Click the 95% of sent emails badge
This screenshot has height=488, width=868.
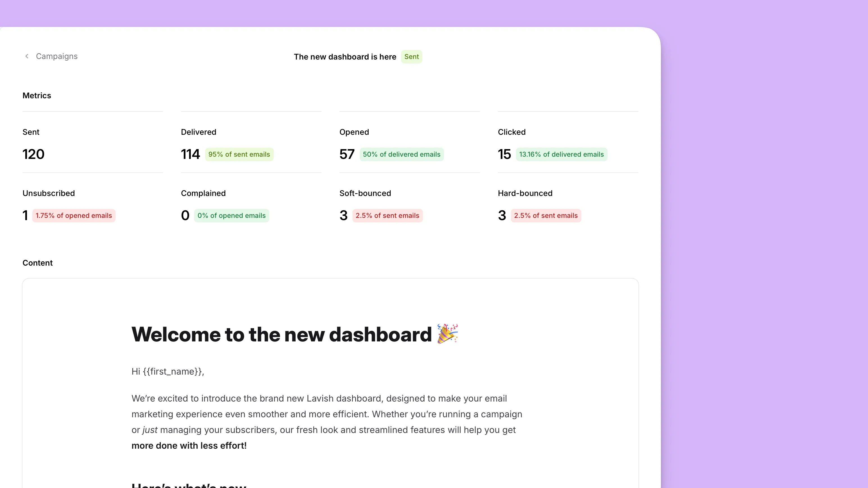click(239, 154)
